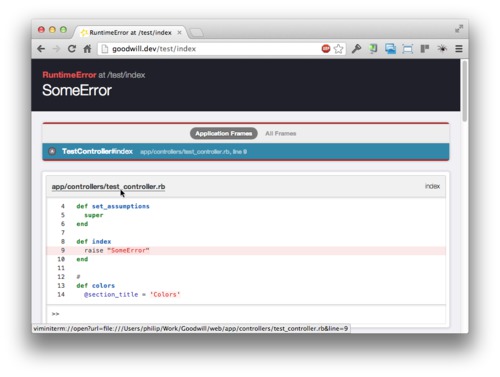Click the highlighted raise "SomeError" line
The image size is (500, 377).
[x=246, y=250]
